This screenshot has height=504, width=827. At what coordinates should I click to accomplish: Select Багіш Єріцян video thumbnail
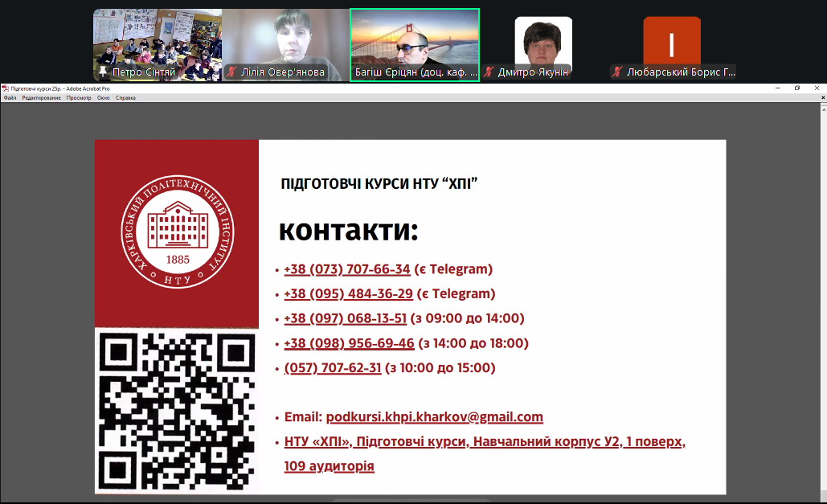[415, 45]
